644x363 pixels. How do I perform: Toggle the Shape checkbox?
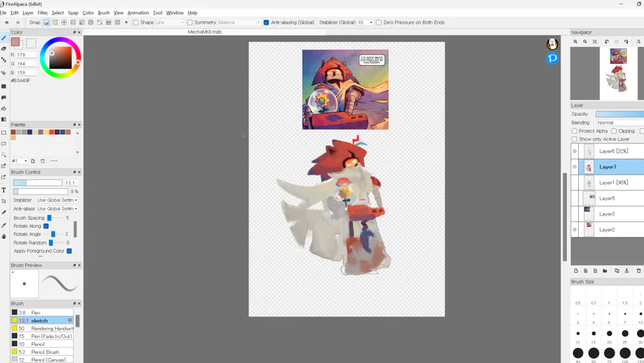click(135, 23)
